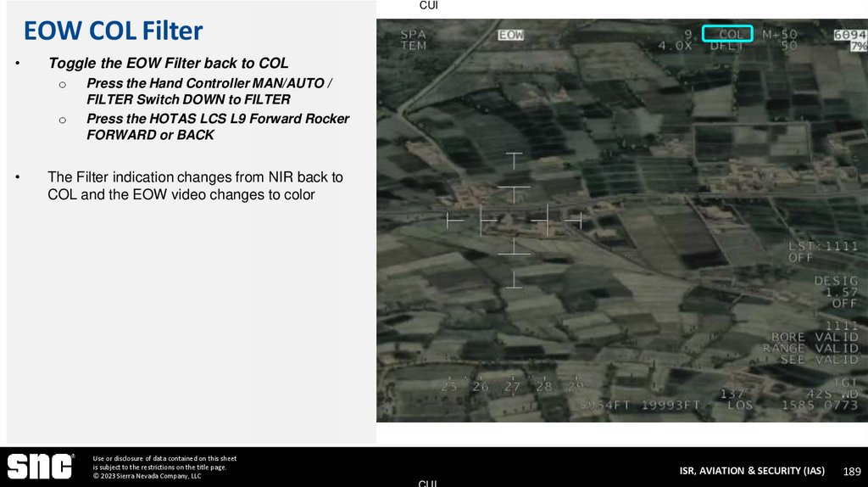Click heading tape number 25
The width and height of the screenshot is (868, 487).
tap(449, 387)
